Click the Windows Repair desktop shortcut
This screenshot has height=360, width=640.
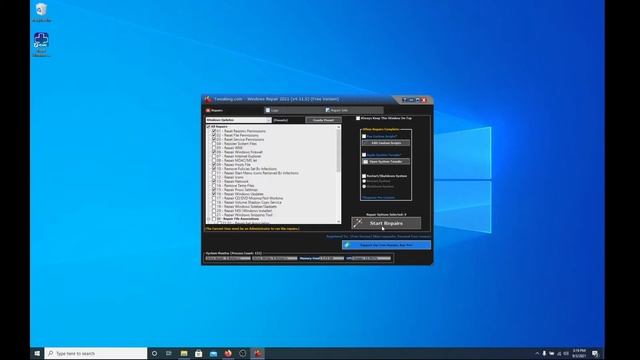[41, 44]
